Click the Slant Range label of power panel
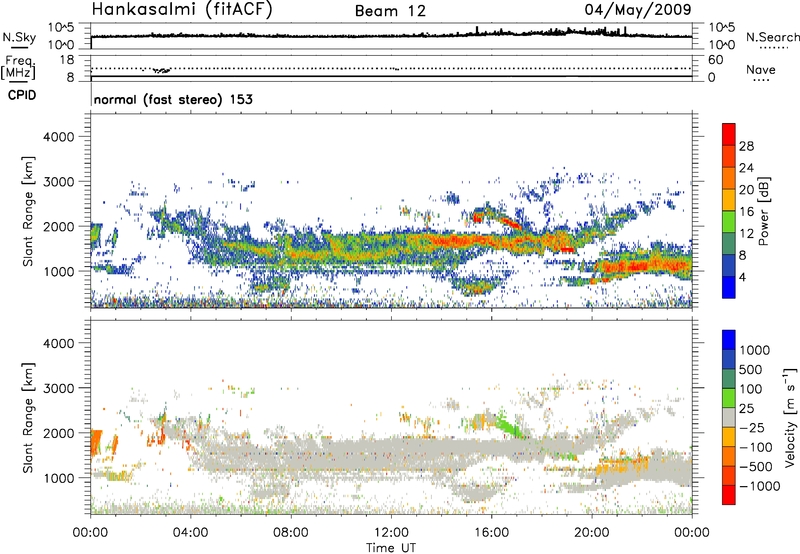800x554 pixels. (x=28, y=211)
